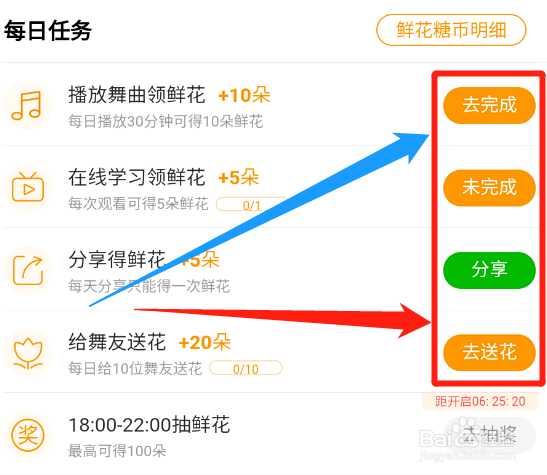Image resolution: width=547 pixels, height=475 pixels.
Task: Tap the 去送花 button
Action: pos(489,352)
